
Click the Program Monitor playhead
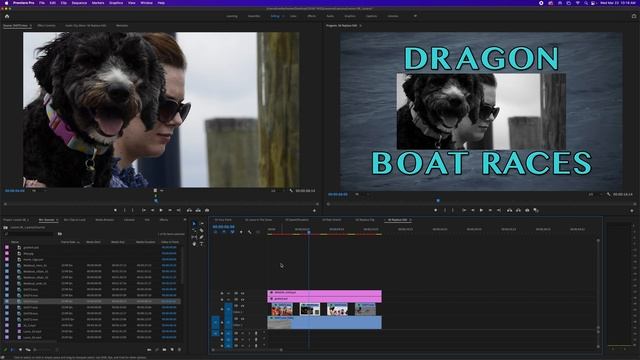point(438,200)
